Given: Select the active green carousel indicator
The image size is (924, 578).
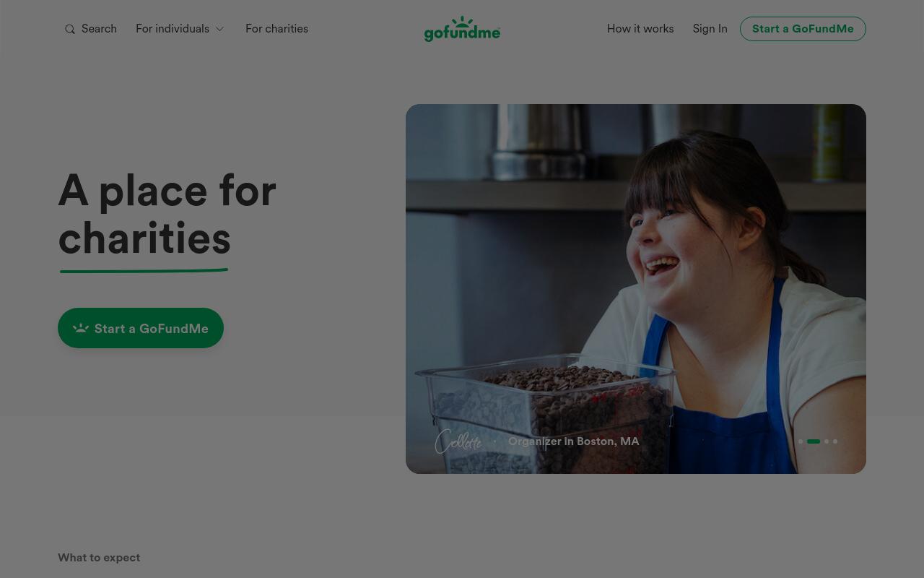Looking at the screenshot, I should click(x=814, y=441).
